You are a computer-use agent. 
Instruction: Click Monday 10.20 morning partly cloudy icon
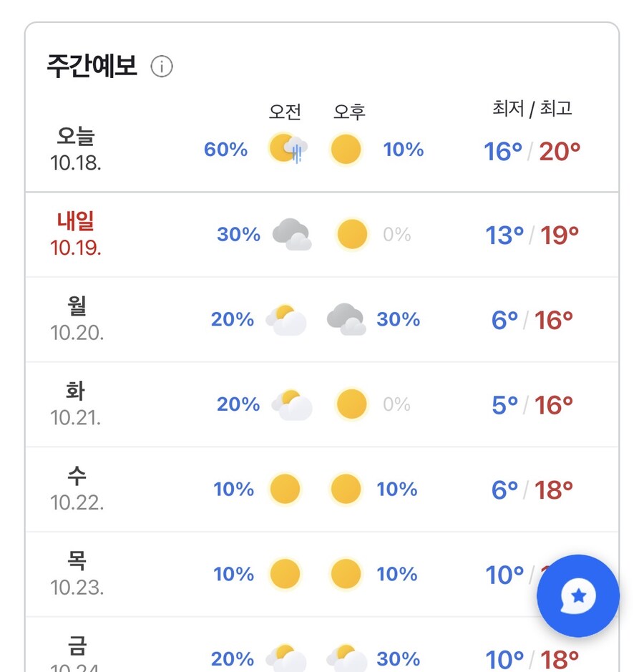point(286,319)
